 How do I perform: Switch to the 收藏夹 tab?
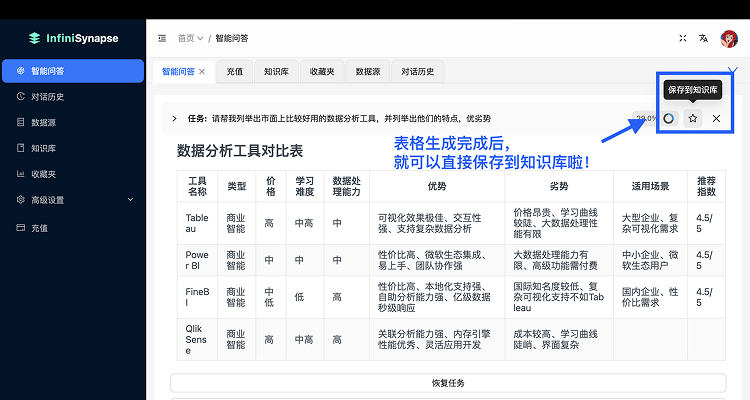pos(322,72)
